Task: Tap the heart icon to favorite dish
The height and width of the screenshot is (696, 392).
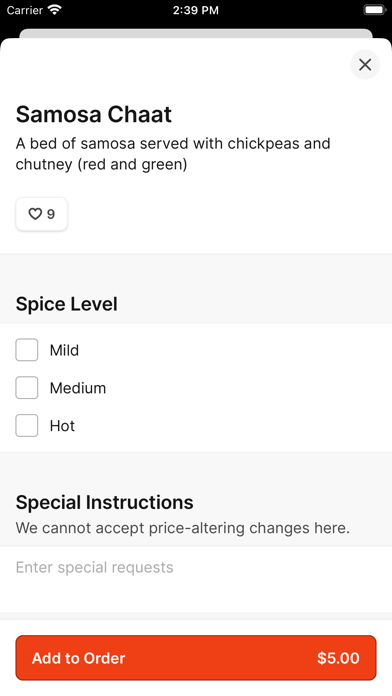Action: [35, 214]
